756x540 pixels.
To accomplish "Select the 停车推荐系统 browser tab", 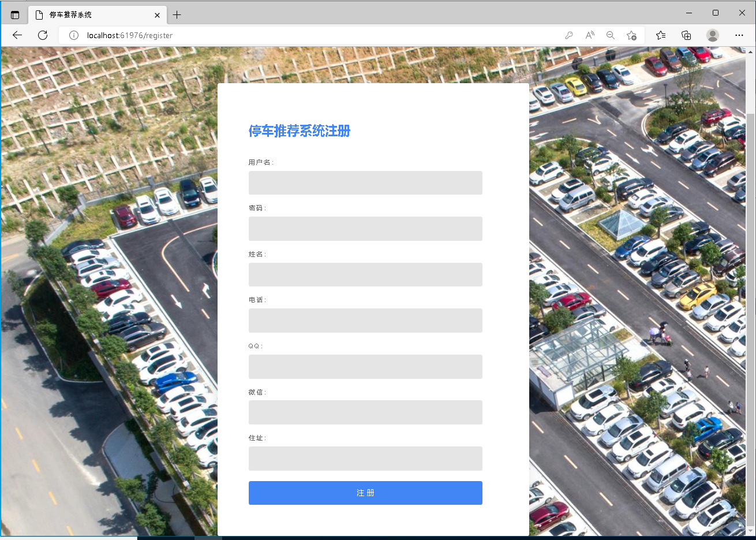I will click(x=98, y=15).
